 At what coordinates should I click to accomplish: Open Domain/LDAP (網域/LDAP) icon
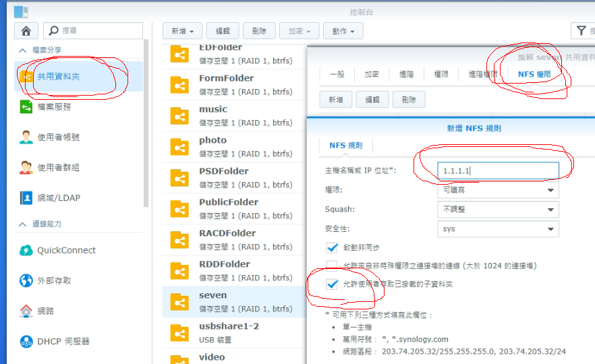pos(26,198)
